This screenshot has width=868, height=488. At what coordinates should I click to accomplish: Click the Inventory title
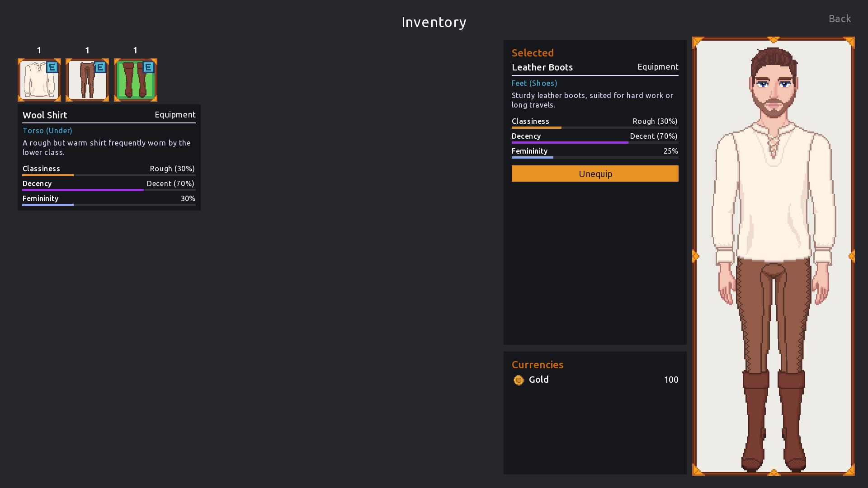click(434, 22)
